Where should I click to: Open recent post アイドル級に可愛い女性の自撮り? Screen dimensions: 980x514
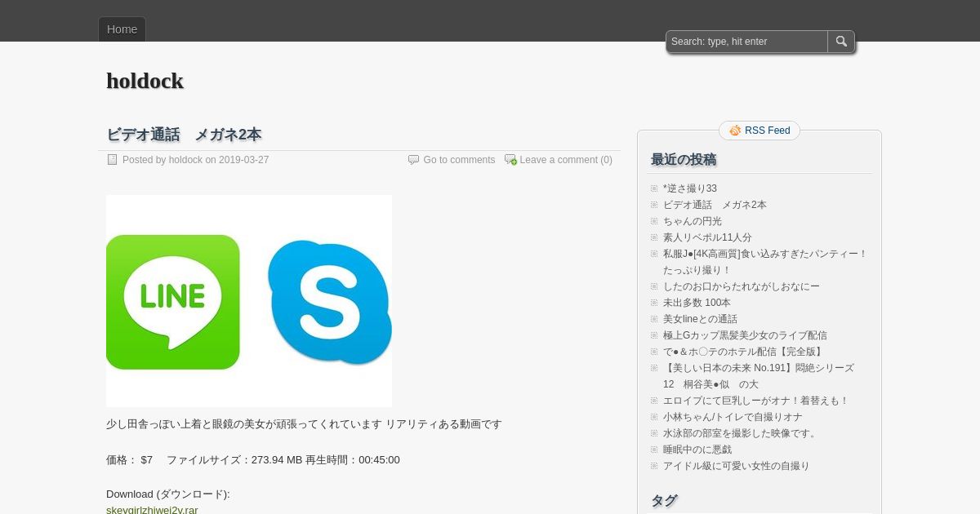pos(736,466)
